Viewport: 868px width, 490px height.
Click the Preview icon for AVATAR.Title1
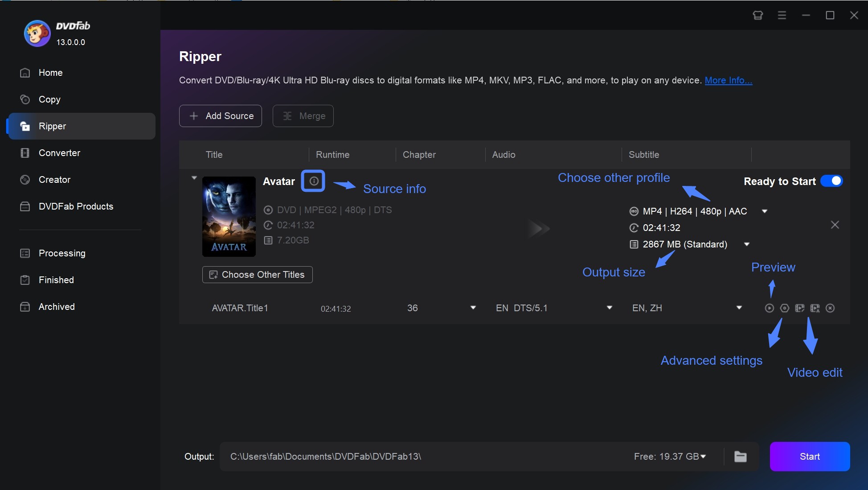coord(769,308)
